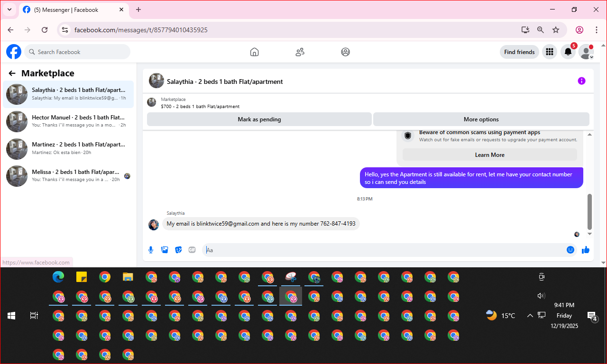Bookmark this tab with star icon
Screen dimensions: 607x364
pyautogui.click(x=556, y=30)
